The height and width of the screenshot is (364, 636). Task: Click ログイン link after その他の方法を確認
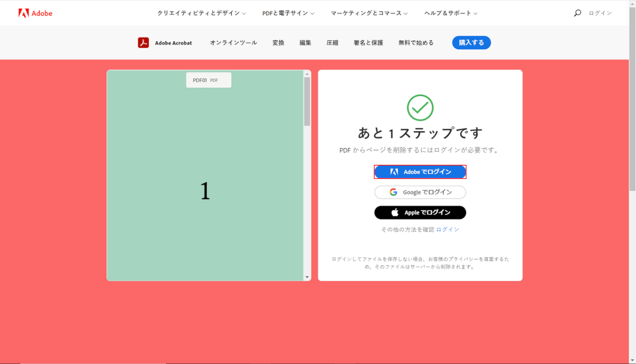[448, 230]
